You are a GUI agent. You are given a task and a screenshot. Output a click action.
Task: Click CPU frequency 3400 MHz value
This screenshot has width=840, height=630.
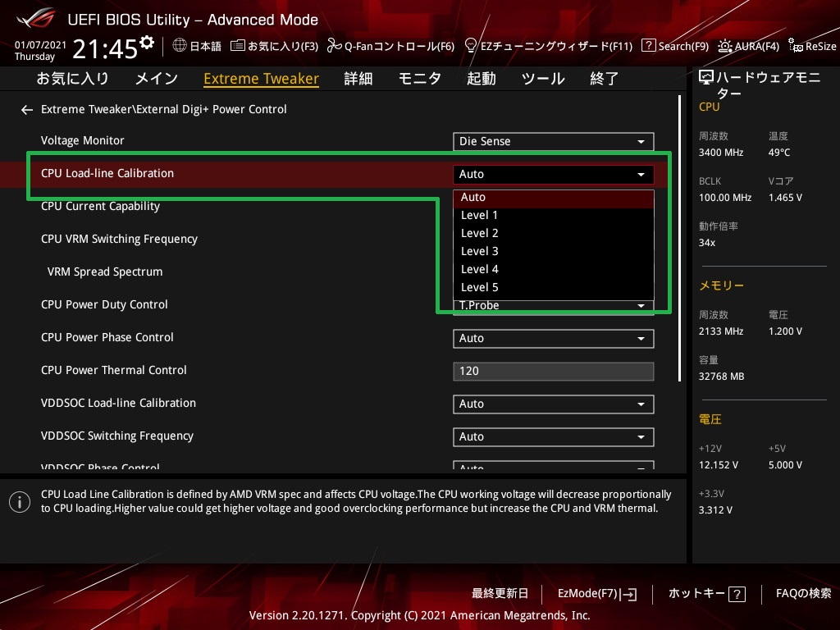[720, 153]
